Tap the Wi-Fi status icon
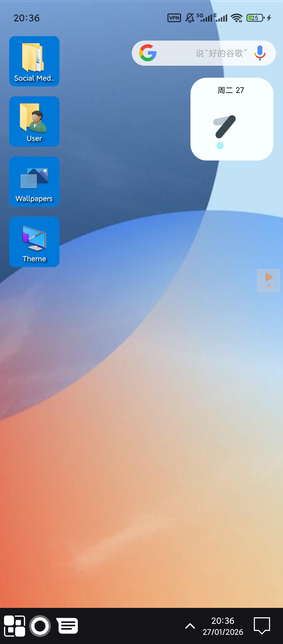This screenshot has height=644, width=283. [237, 18]
